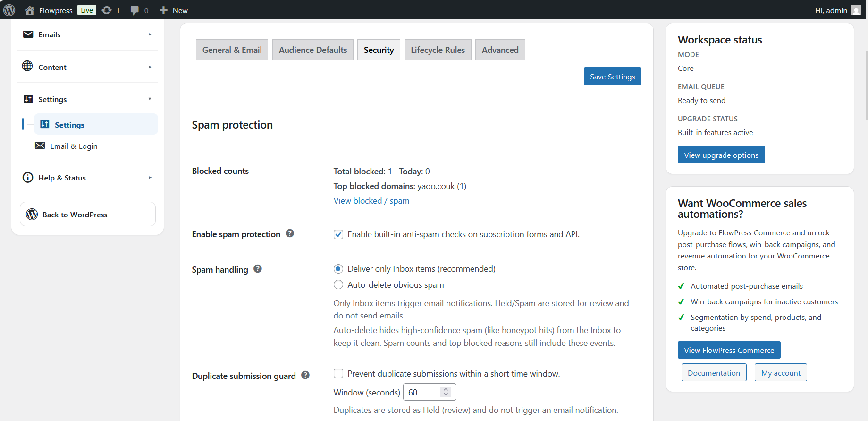Open View blocked / spam link

371,201
